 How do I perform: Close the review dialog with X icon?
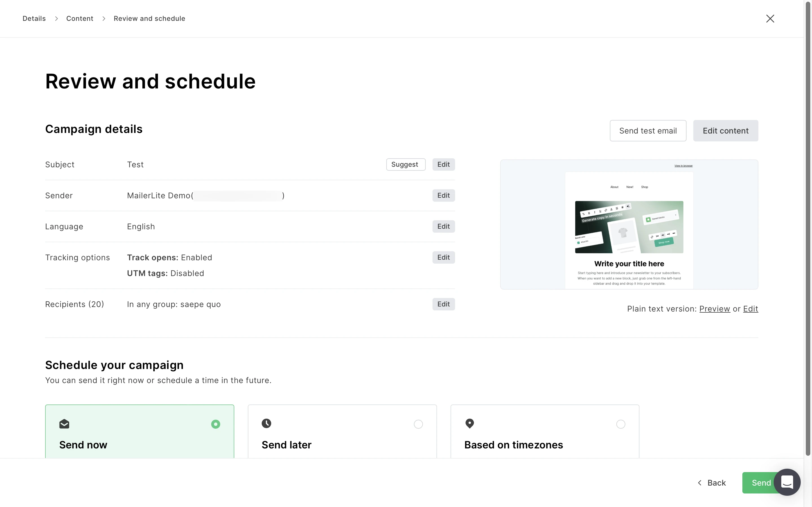pos(770,18)
